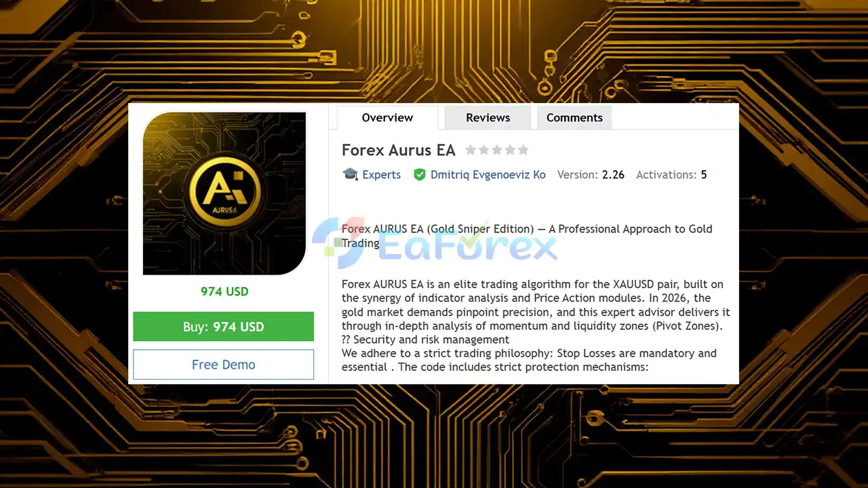Open the Comments tab
Viewport: 868px width, 488px height.
pos(574,117)
